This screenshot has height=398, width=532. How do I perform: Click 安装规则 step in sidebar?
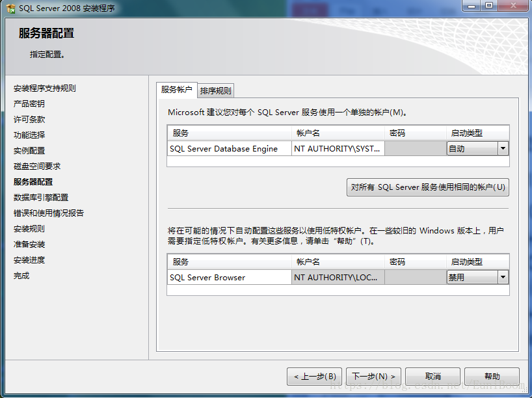pyautogui.click(x=29, y=229)
